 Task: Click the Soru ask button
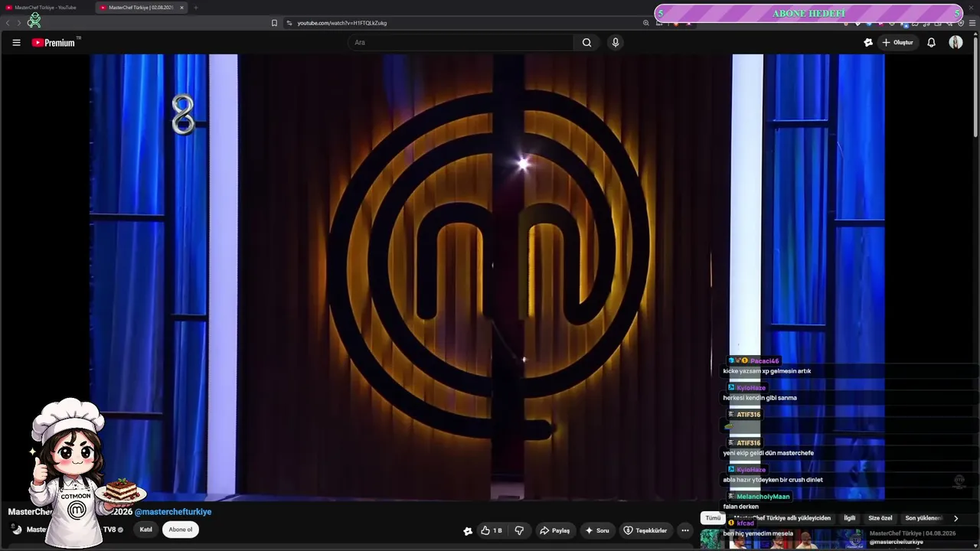pyautogui.click(x=597, y=530)
